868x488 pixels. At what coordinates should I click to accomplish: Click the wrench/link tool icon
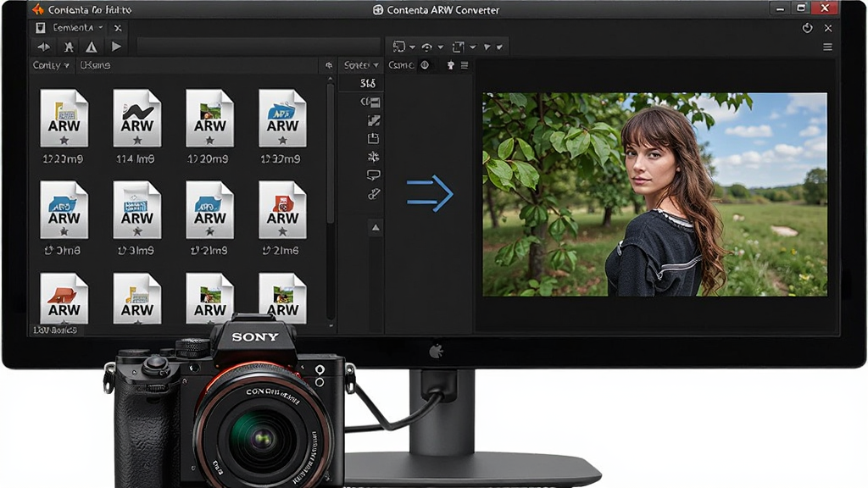tap(374, 194)
